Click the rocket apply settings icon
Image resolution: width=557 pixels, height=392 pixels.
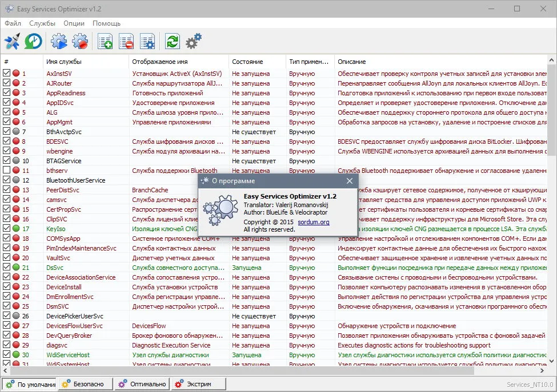[x=12, y=42]
